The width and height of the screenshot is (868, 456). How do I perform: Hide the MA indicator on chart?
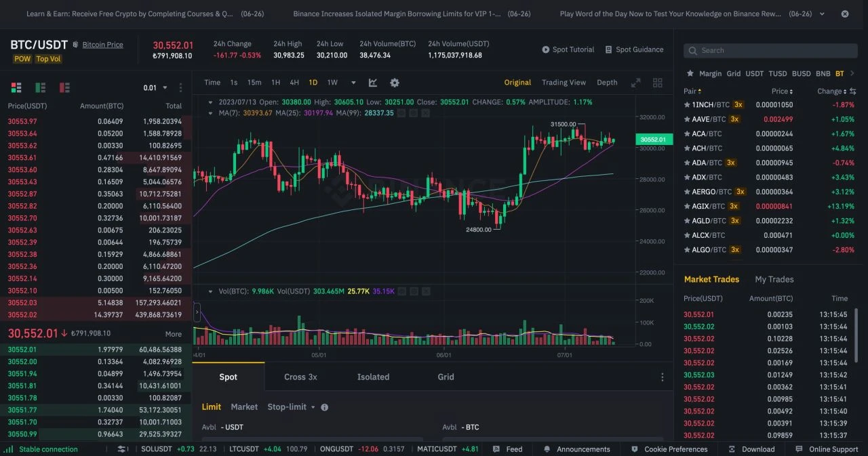tap(401, 113)
